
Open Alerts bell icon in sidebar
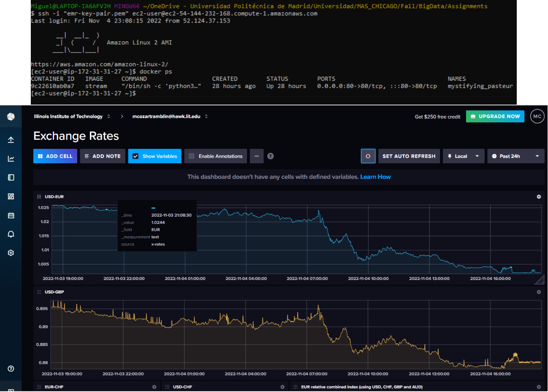(x=11, y=234)
